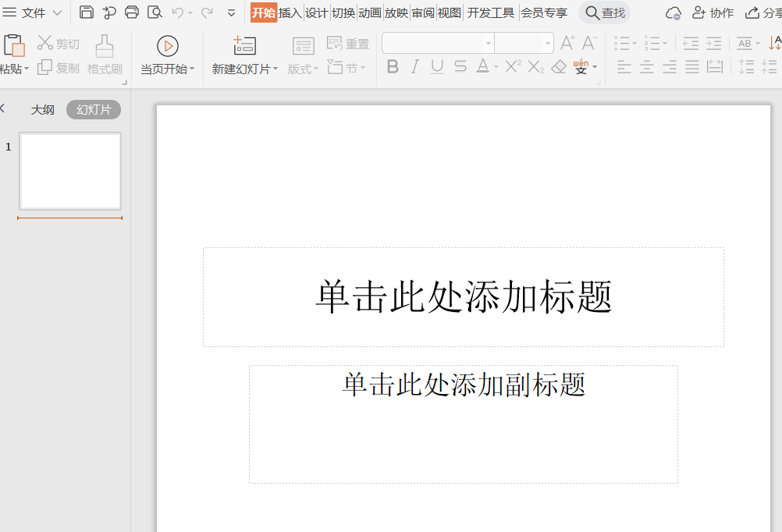Select the Italic formatting icon
Screen dimensions: 782x532
coord(414,67)
